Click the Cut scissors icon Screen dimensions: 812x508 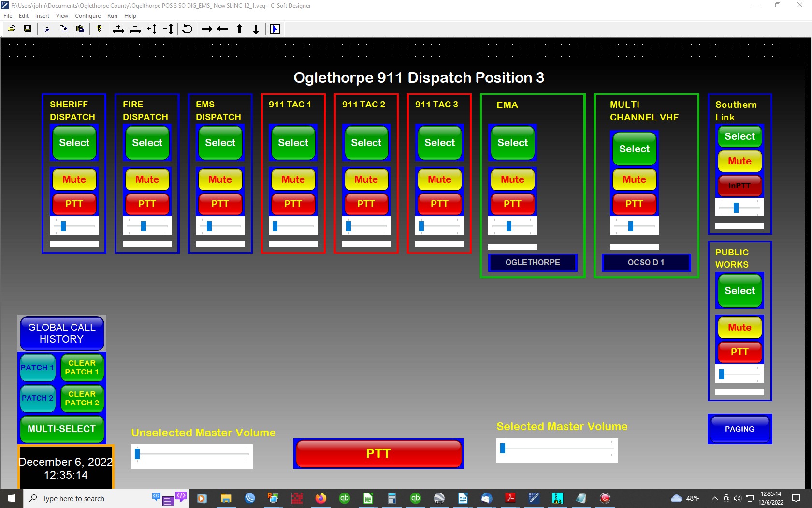[x=47, y=29]
